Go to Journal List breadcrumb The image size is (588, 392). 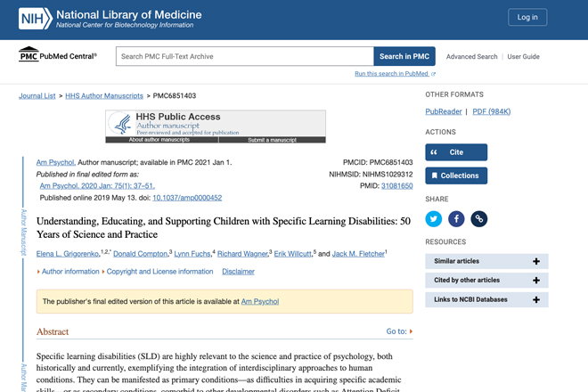37,96
